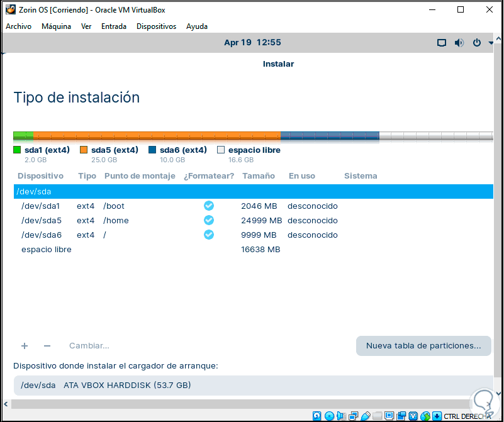Image resolution: width=504 pixels, height=422 pixels.
Task: Click the down arrow of vertical scrollbar
Action: click(498, 393)
